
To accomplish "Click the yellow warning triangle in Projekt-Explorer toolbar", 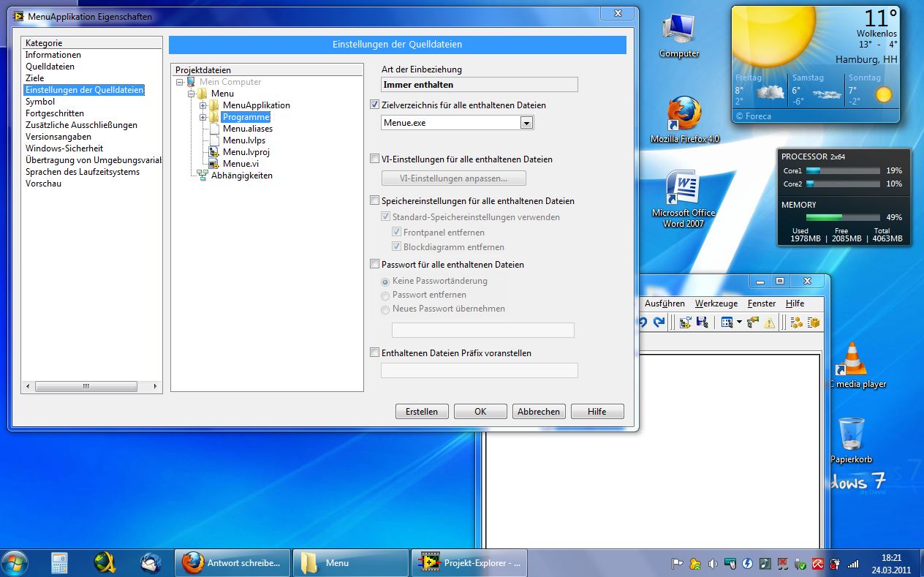I will click(x=769, y=322).
